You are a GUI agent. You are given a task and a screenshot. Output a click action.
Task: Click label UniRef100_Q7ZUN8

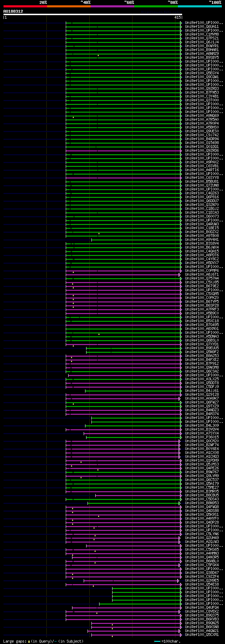tap(202, 186)
